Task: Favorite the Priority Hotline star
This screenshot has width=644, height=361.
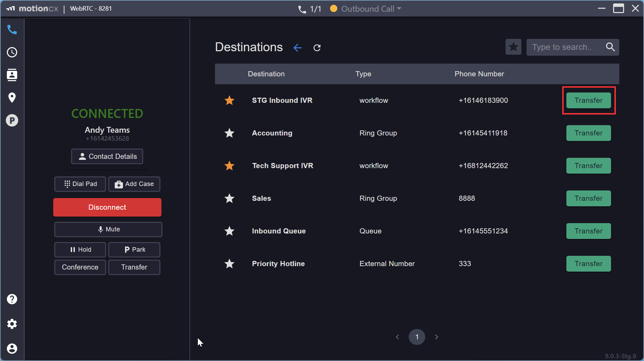Action: pos(229,264)
